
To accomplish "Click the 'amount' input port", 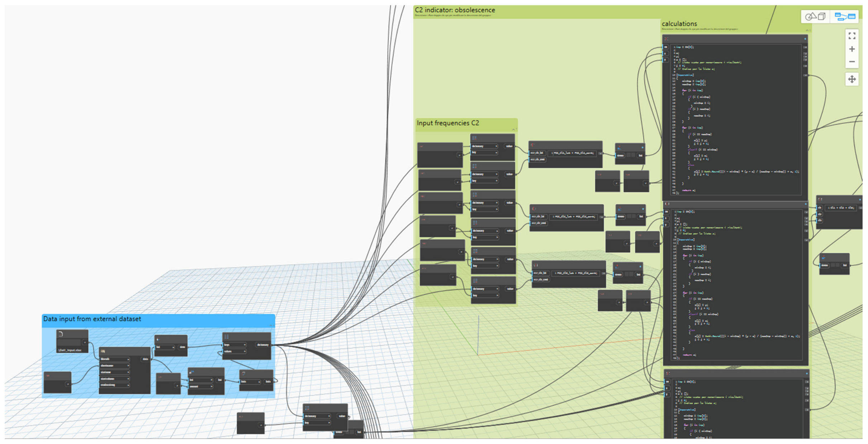I will (200, 386).
